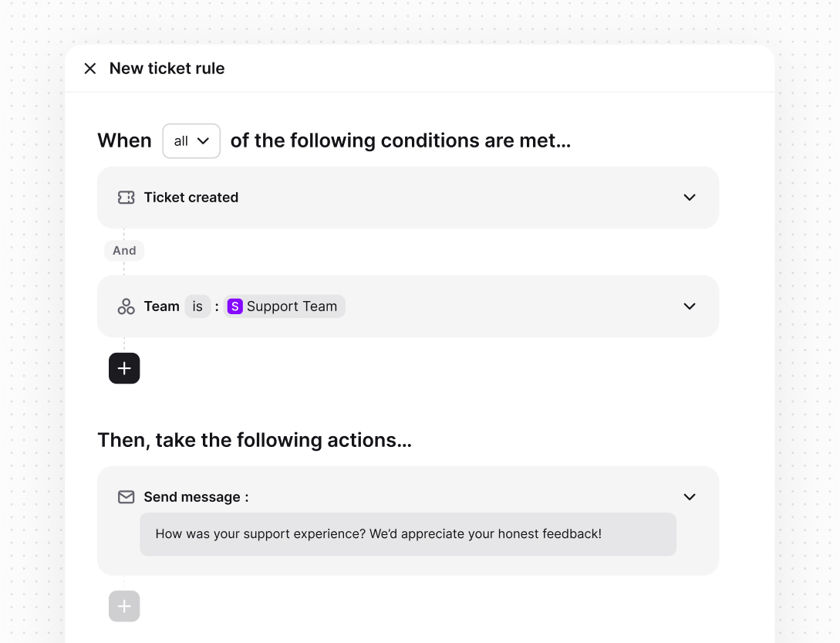Toggle the 'is' operator on the Team condition
Screen dimensions: 840x643
click(197, 306)
